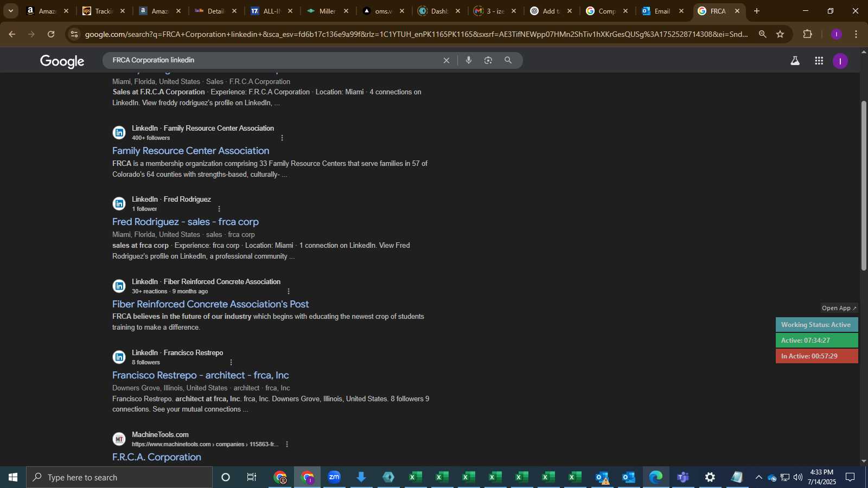Open Fiber Reinforced Concrete Association's Post link
The width and height of the screenshot is (868, 488).
point(210,304)
